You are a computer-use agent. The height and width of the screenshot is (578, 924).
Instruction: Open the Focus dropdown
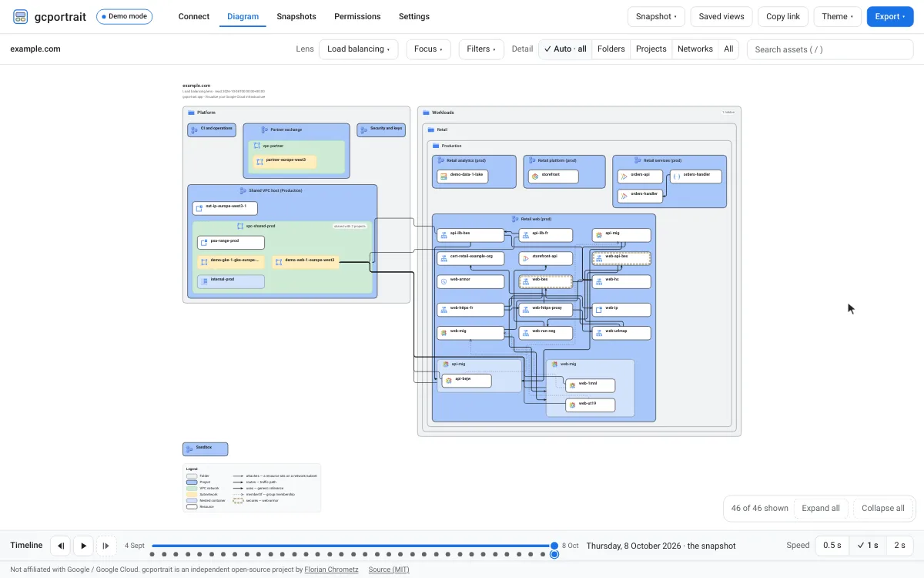(429, 49)
